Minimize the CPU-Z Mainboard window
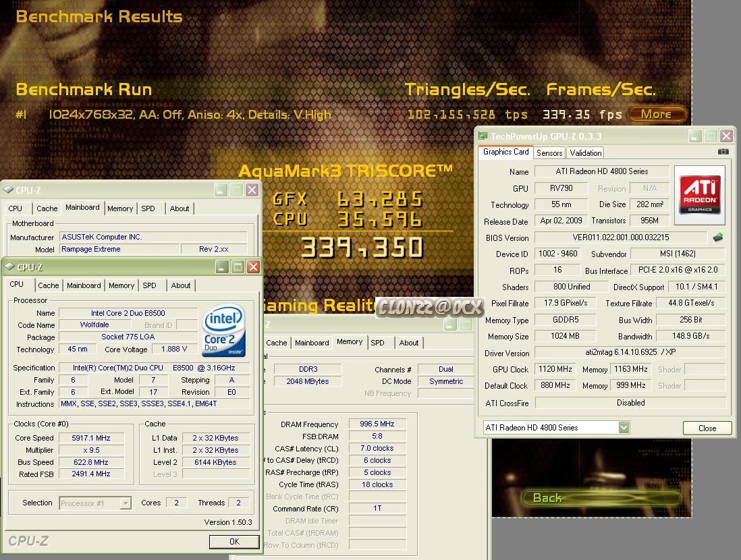The height and width of the screenshot is (560, 741). (x=221, y=190)
